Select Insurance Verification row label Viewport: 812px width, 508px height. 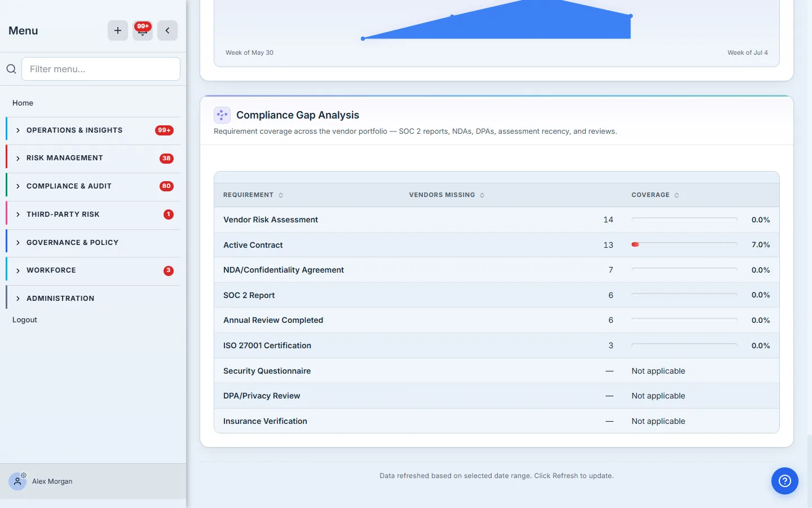pos(266,421)
